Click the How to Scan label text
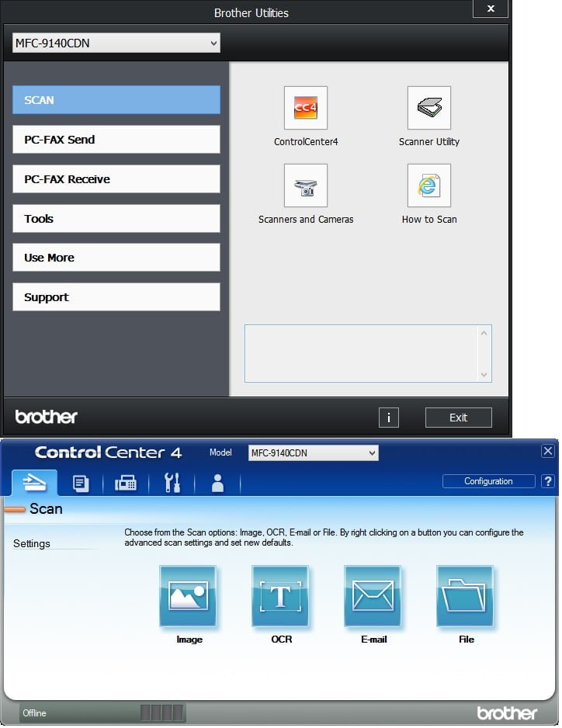Image resolution: width=562 pixels, height=728 pixels. [429, 219]
